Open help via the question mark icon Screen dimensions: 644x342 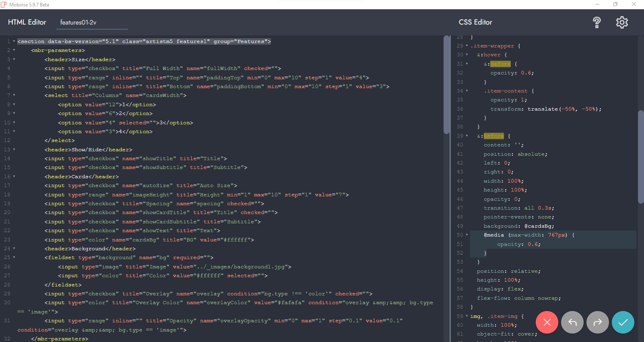[x=597, y=23]
